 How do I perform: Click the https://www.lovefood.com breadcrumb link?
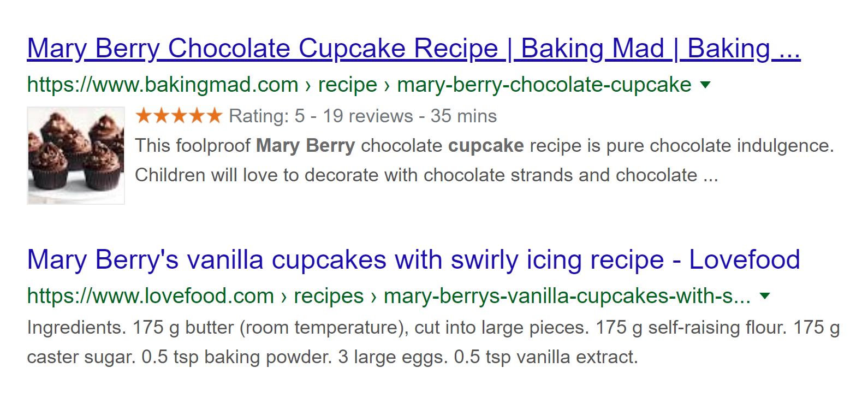coord(150,296)
